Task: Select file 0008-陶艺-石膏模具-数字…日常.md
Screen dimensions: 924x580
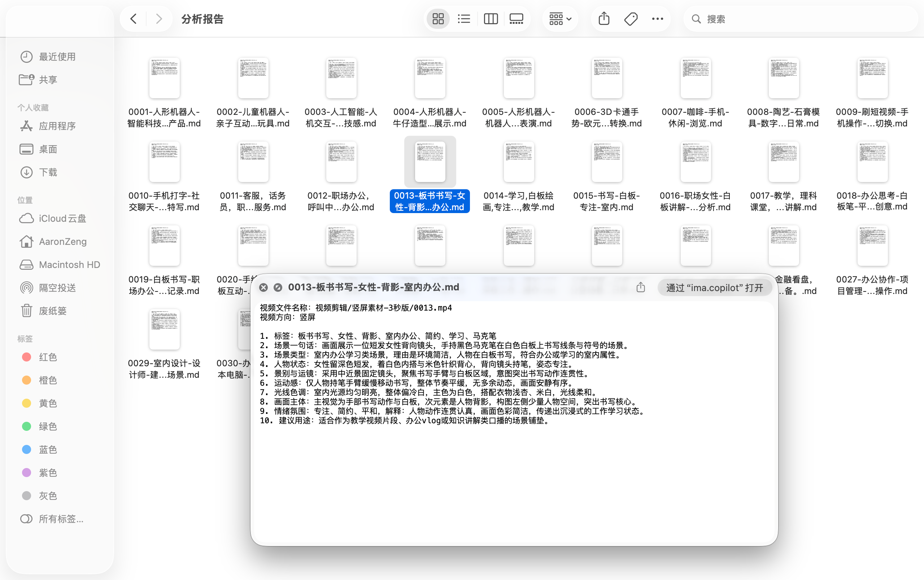Action: tap(784, 93)
